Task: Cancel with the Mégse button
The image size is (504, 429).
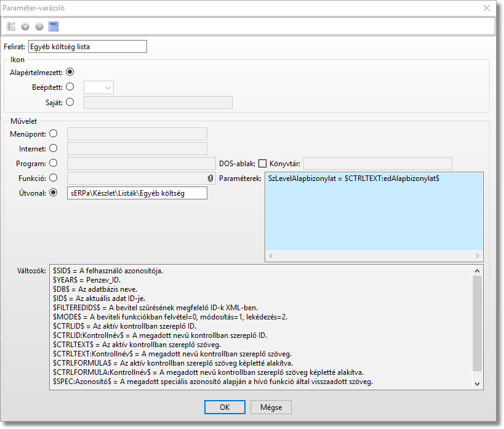Action: tap(271, 407)
